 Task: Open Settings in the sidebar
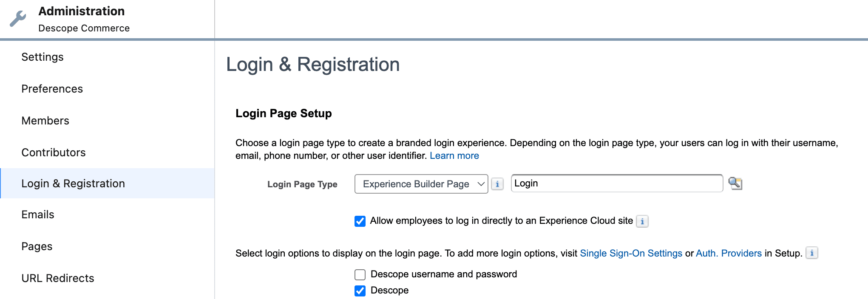43,57
